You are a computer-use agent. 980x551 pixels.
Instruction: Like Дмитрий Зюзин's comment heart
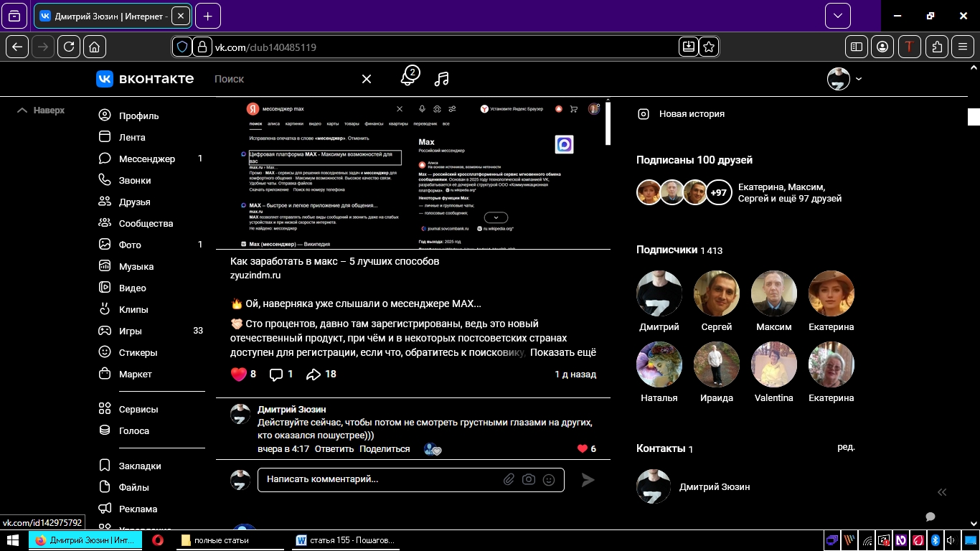[583, 449]
